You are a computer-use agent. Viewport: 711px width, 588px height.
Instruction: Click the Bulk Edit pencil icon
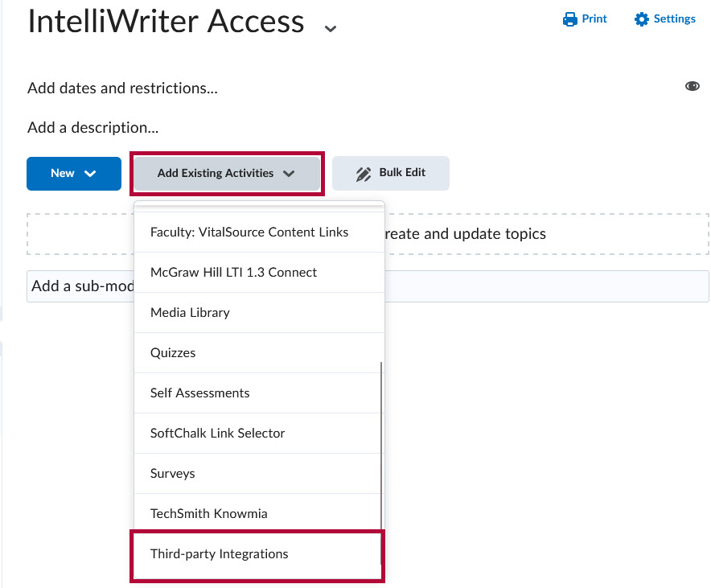[364, 174]
